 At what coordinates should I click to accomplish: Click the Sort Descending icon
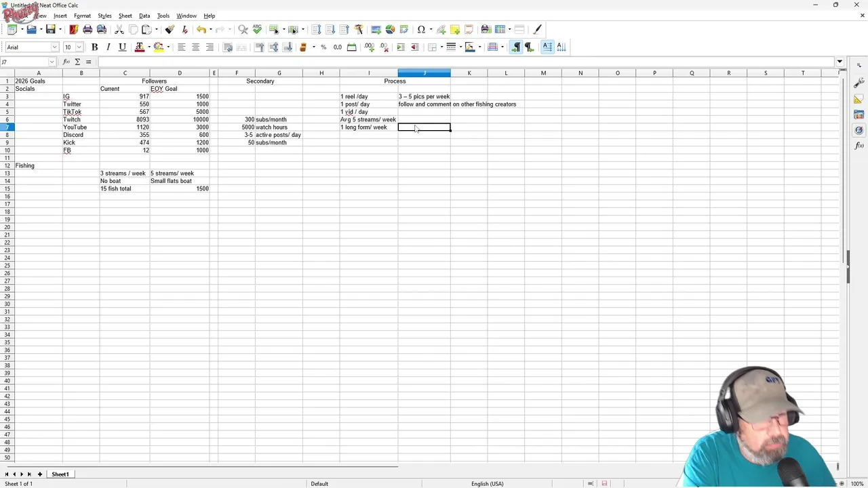344,29
